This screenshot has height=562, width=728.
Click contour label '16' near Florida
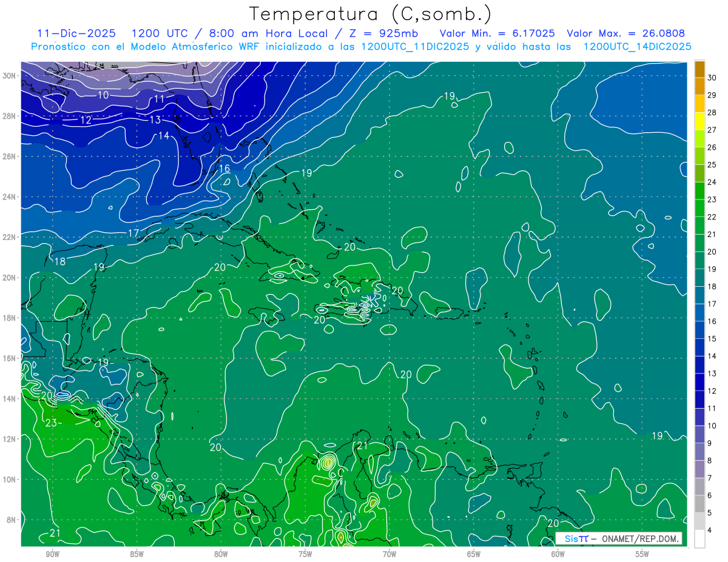(x=224, y=169)
